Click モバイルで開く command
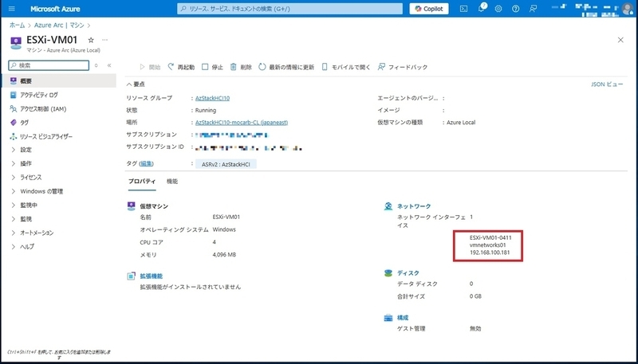The width and height of the screenshot is (638, 364). (346, 67)
